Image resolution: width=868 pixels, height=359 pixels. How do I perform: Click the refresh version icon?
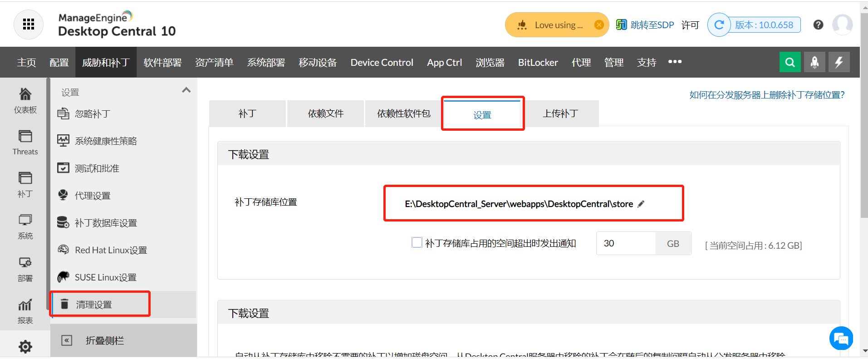click(719, 25)
